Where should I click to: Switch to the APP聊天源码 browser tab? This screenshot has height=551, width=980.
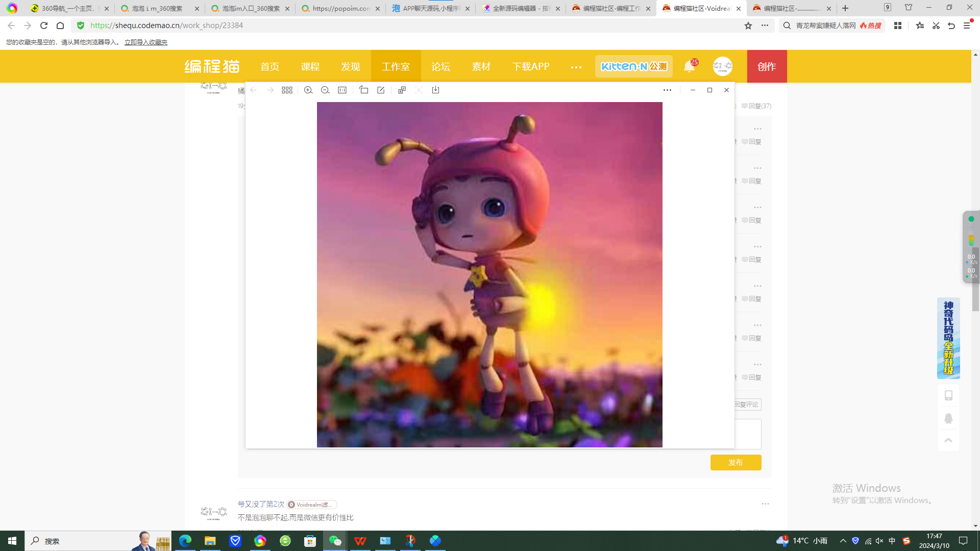pyautogui.click(x=430, y=8)
